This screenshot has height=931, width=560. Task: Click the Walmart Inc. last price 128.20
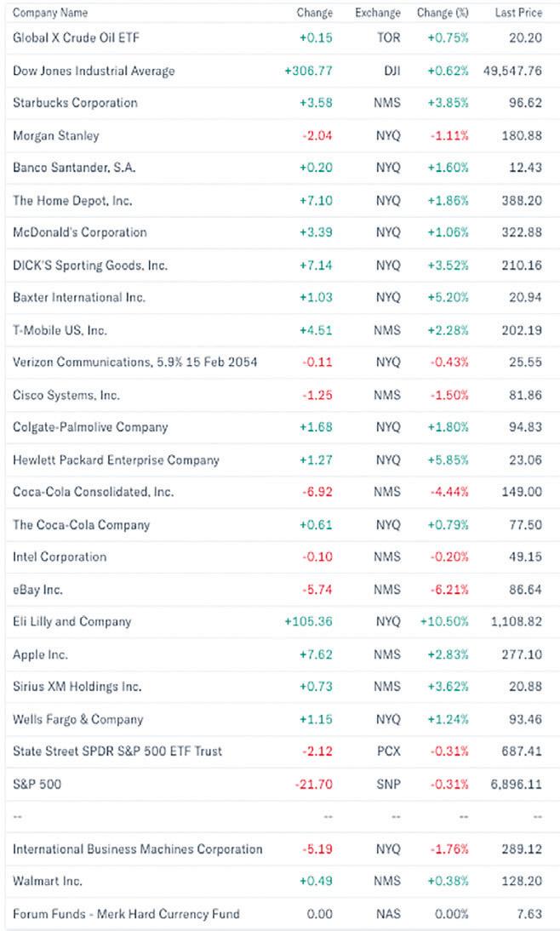523,882
